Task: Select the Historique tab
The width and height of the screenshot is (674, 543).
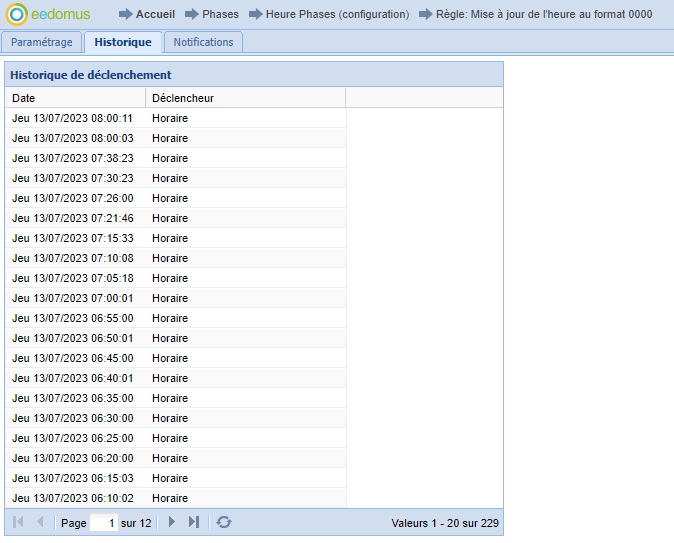Action: coord(123,42)
